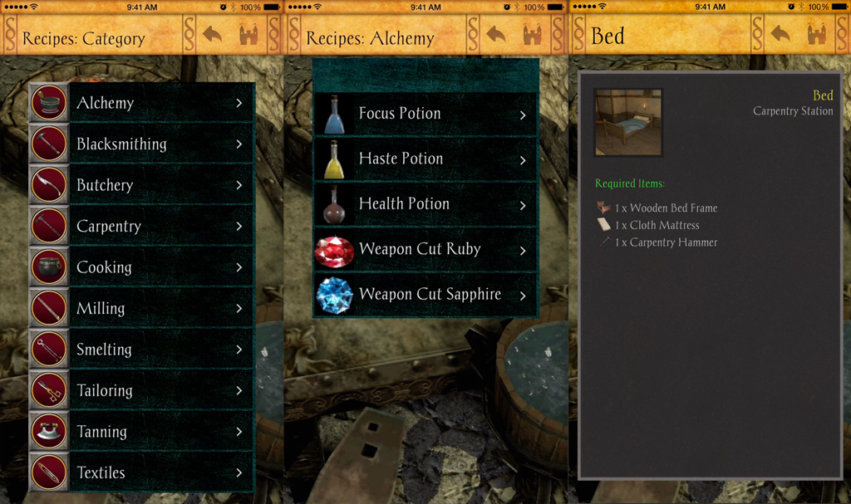Select Health Potion recipe entry
This screenshot has width=851, height=504.
tap(425, 204)
